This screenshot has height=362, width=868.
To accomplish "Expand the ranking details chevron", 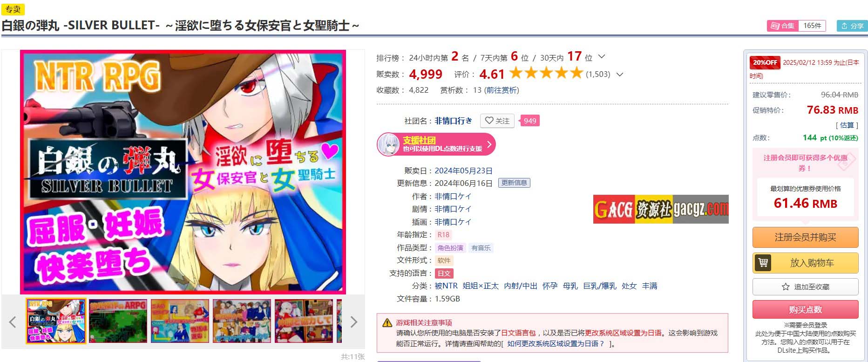I will [x=602, y=56].
